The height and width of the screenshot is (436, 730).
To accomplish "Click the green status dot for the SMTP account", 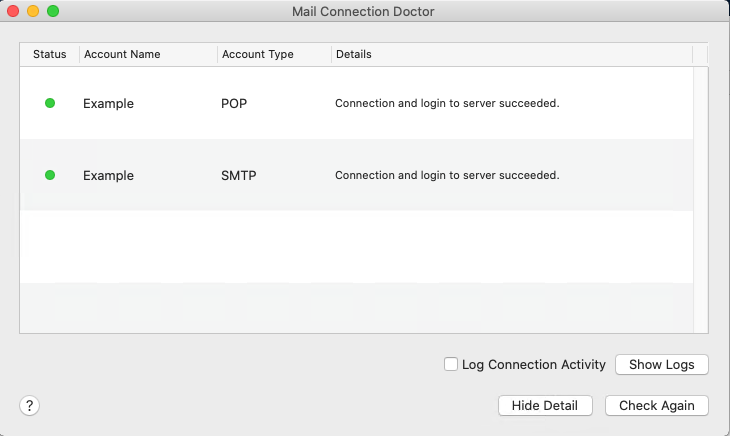I will (x=50, y=175).
